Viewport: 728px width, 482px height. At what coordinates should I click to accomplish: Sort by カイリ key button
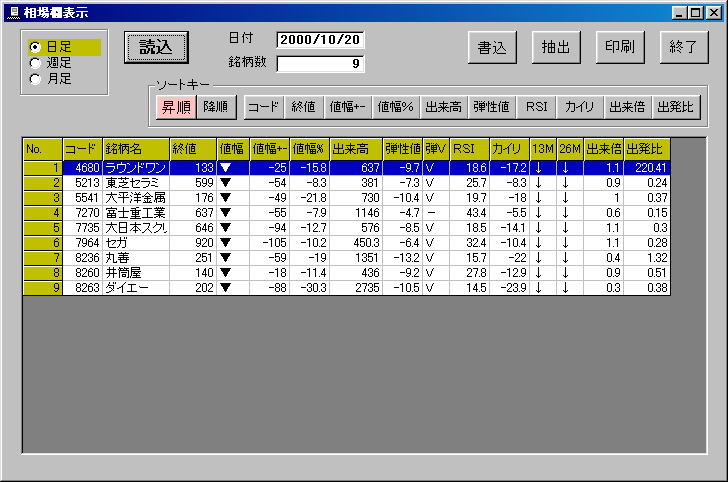[580, 106]
